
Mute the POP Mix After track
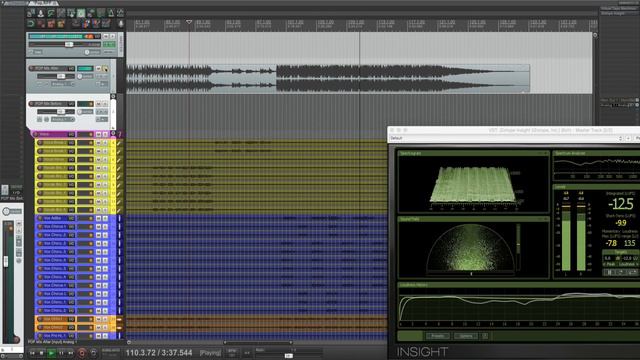point(98,68)
